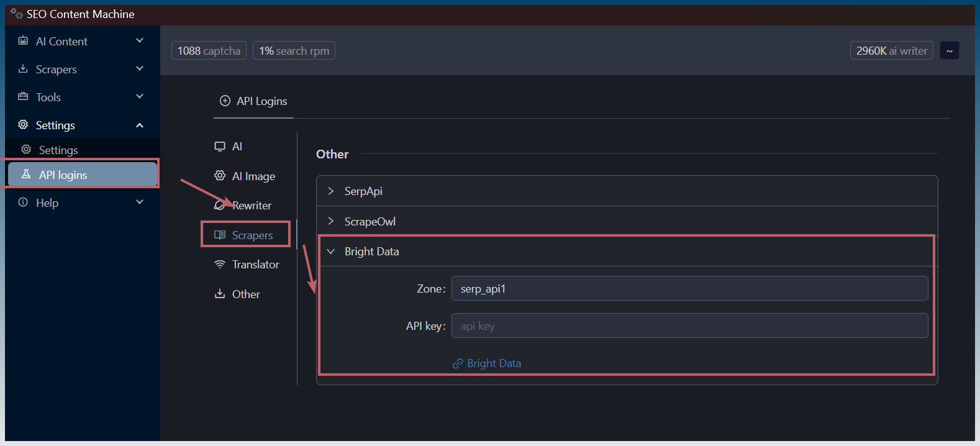
Task: Expand the SerpApi panel arrow
Action: [x=330, y=191]
